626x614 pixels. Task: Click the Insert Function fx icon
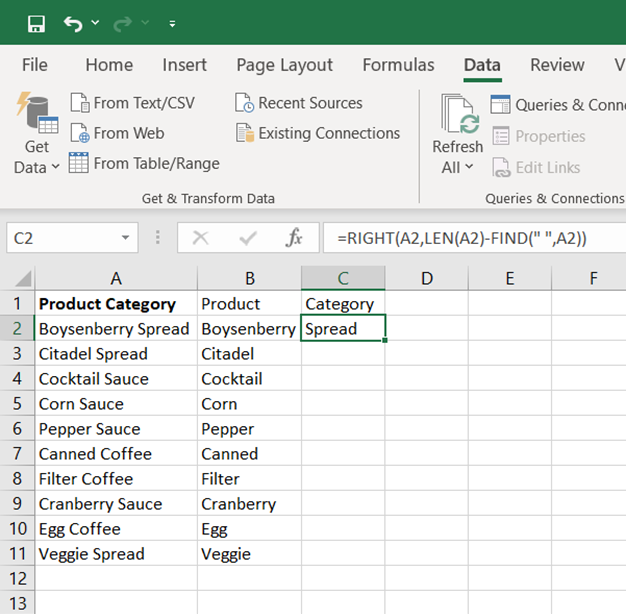(294, 238)
